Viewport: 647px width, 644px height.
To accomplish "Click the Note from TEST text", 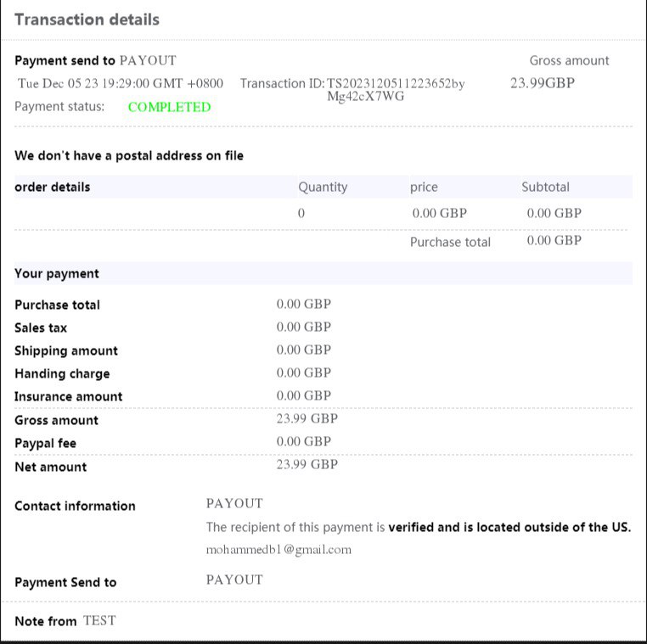I will (65, 621).
